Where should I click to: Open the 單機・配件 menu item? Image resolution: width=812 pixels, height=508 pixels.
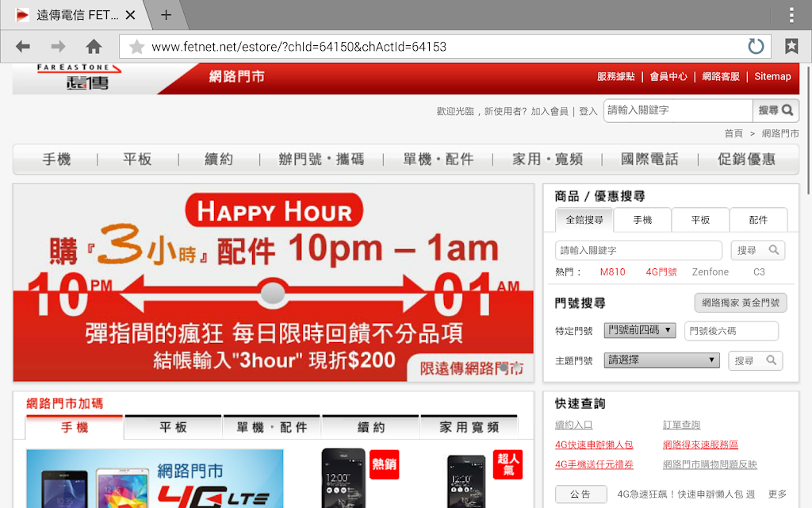[438, 159]
